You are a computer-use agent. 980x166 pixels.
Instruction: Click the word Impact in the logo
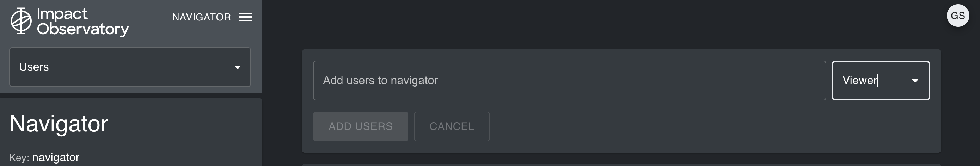point(62,14)
